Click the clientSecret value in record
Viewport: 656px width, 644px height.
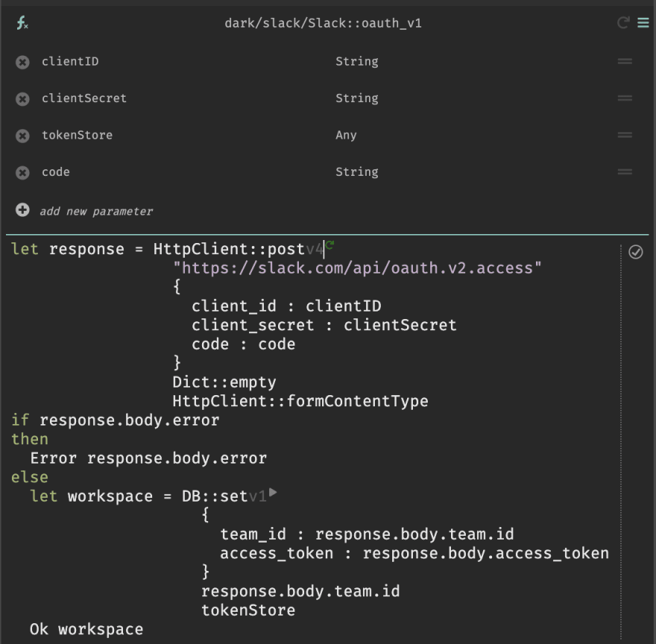[x=400, y=325]
